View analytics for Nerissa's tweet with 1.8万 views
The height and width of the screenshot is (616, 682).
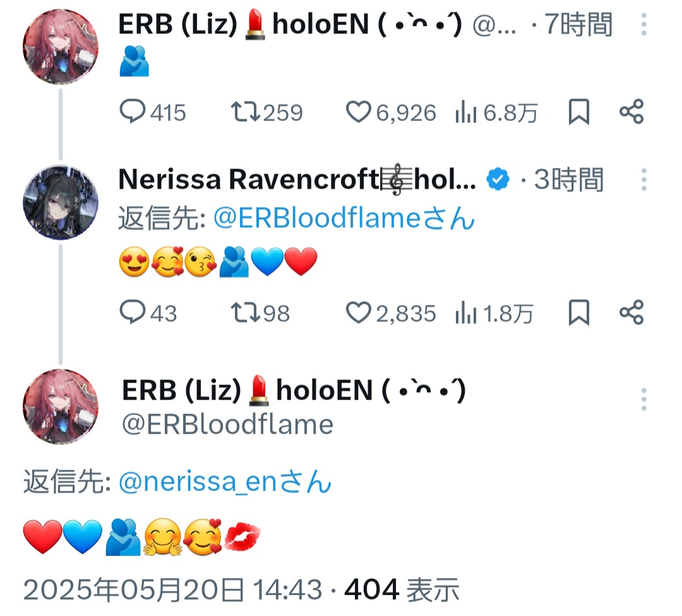click(494, 313)
